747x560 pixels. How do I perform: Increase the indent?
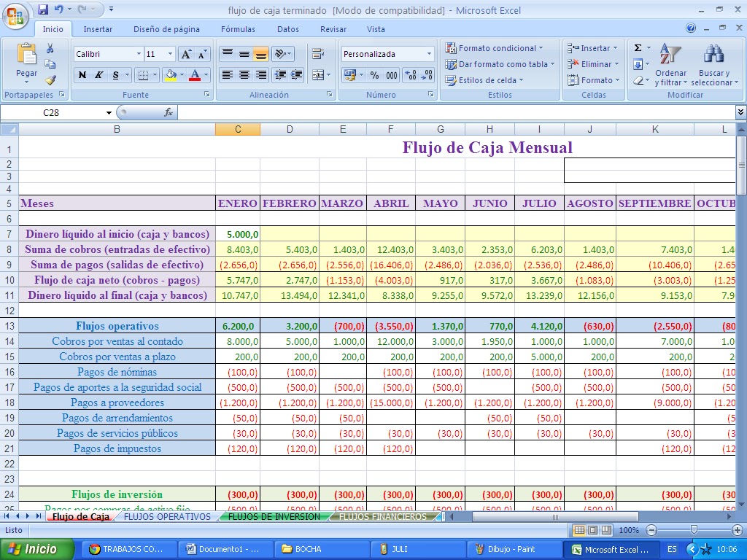tap(297, 75)
